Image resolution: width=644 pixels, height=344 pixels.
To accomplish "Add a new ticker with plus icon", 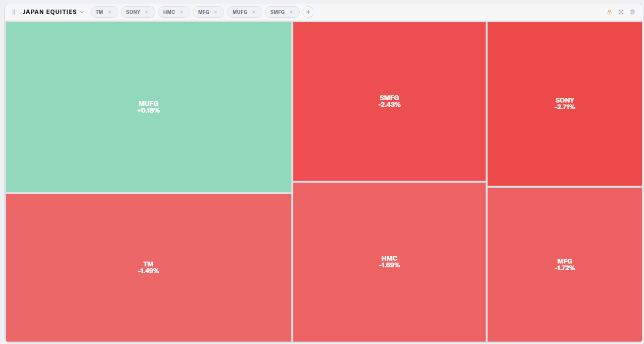I will (308, 12).
